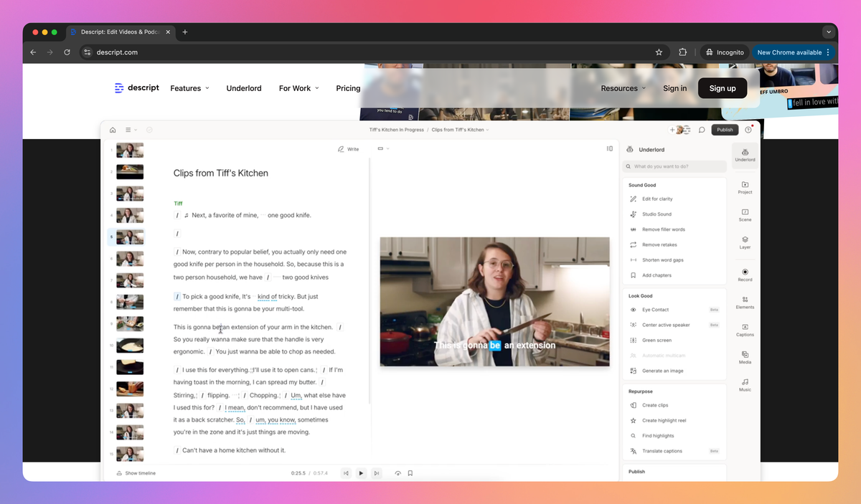Expand the Features dropdown menu
861x504 pixels.
tap(189, 88)
